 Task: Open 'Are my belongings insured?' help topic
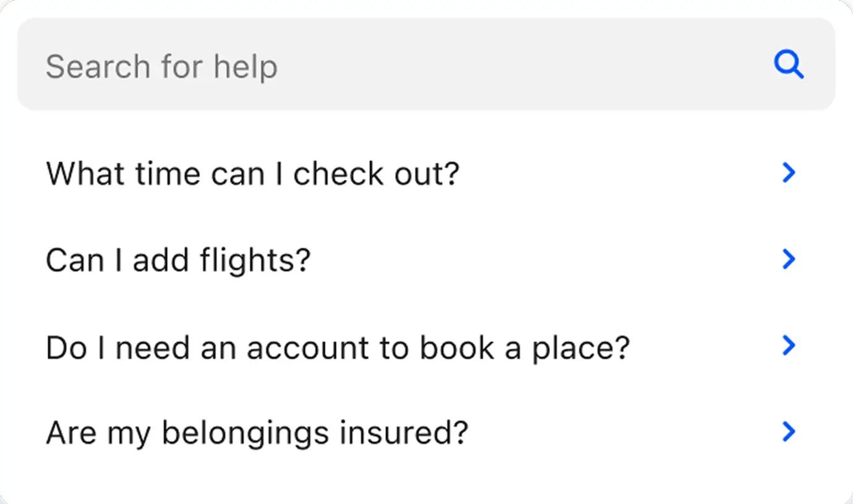426,432
